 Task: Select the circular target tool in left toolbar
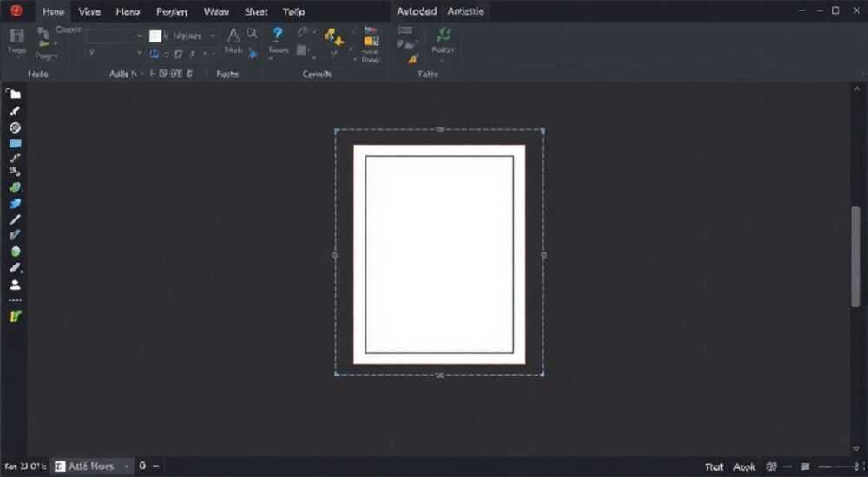point(15,127)
